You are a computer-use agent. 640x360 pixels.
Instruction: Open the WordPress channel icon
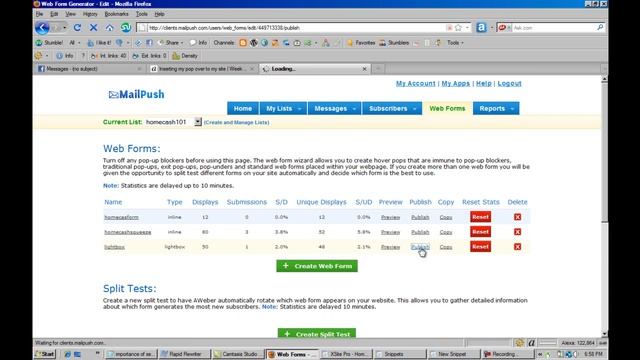(x=253, y=42)
